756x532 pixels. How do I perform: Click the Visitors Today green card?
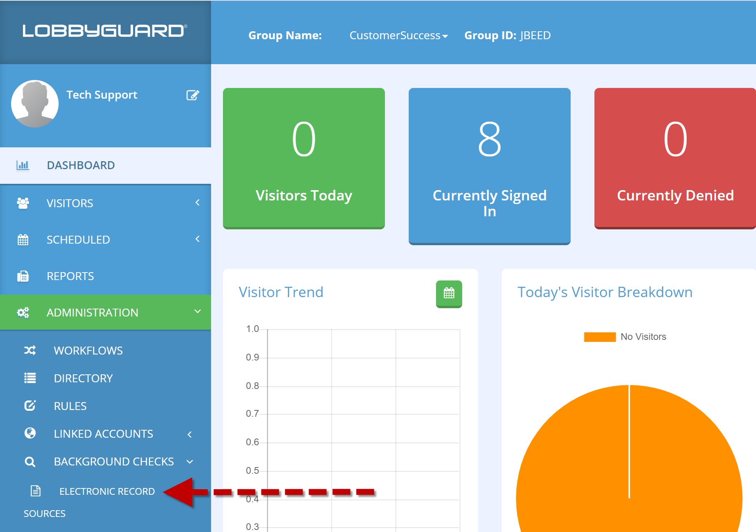point(304,158)
